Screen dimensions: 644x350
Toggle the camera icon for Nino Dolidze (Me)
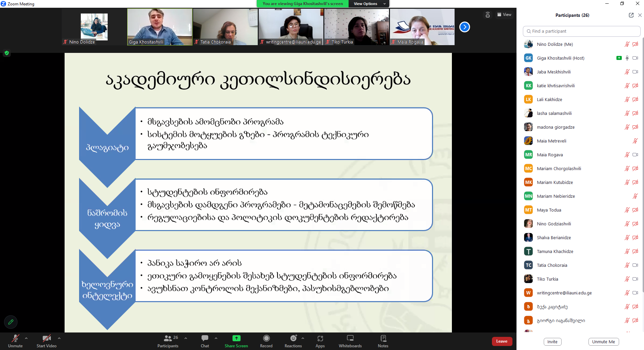[x=635, y=44]
